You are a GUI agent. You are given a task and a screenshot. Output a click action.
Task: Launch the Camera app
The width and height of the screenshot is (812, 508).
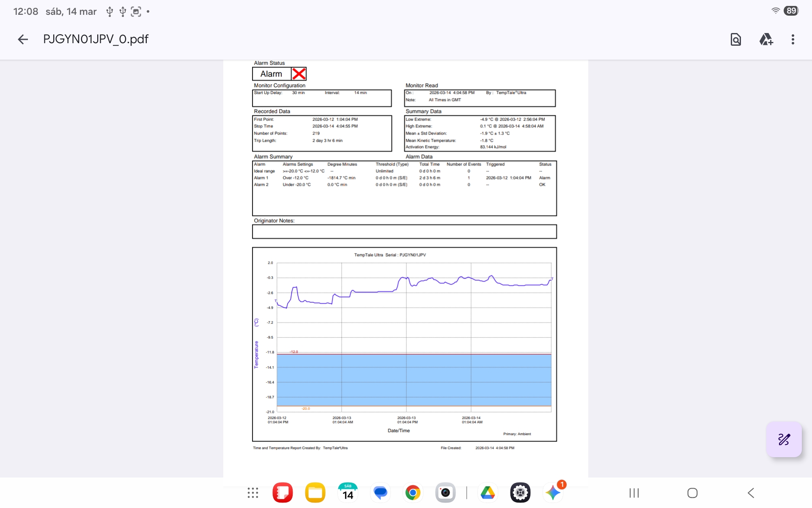445,493
